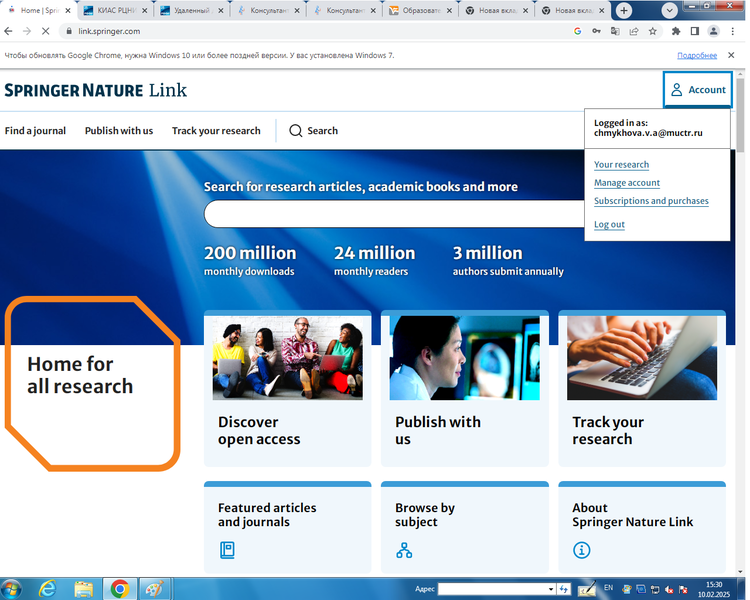Switch to the last Новая вкладка tab
The height and width of the screenshot is (600, 750).
pyautogui.click(x=574, y=11)
